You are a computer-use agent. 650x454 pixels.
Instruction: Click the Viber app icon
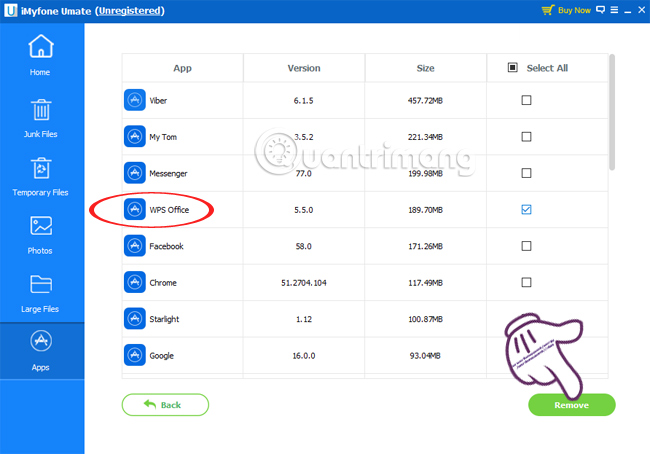135,100
